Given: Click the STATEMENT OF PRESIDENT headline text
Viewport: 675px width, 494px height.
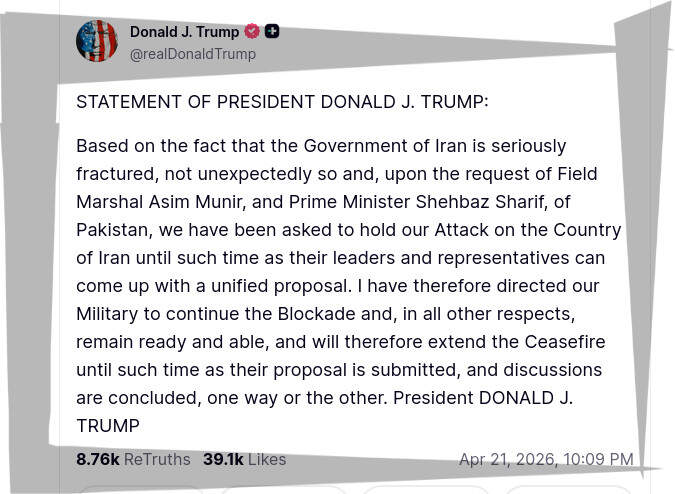Looking at the screenshot, I should click(282, 102).
